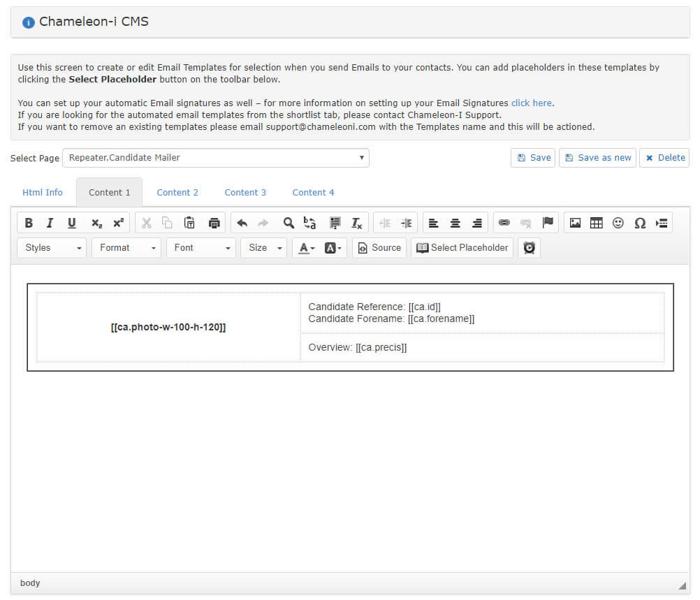Insert a table using the table icon
Image resolution: width=700 pixels, height=600 pixels.
pyautogui.click(x=597, y=224)
